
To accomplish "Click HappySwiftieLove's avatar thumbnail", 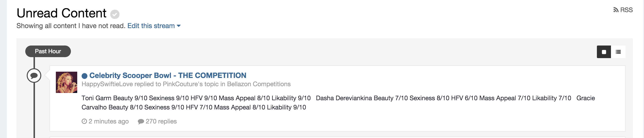I will [67, 82].
